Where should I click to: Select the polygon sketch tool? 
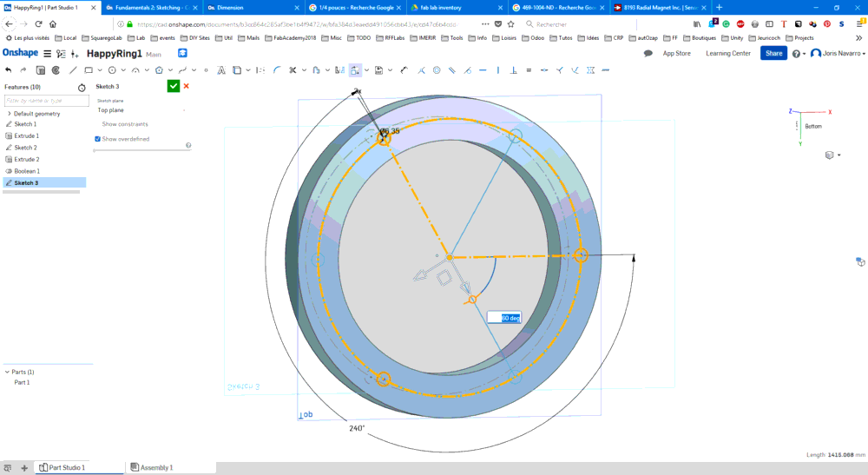[160, 70]
